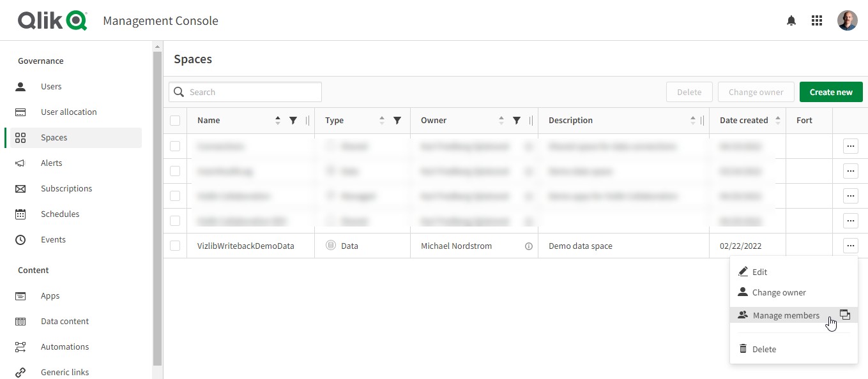
Task: Filter the Name column
Action: pos(293,120)
